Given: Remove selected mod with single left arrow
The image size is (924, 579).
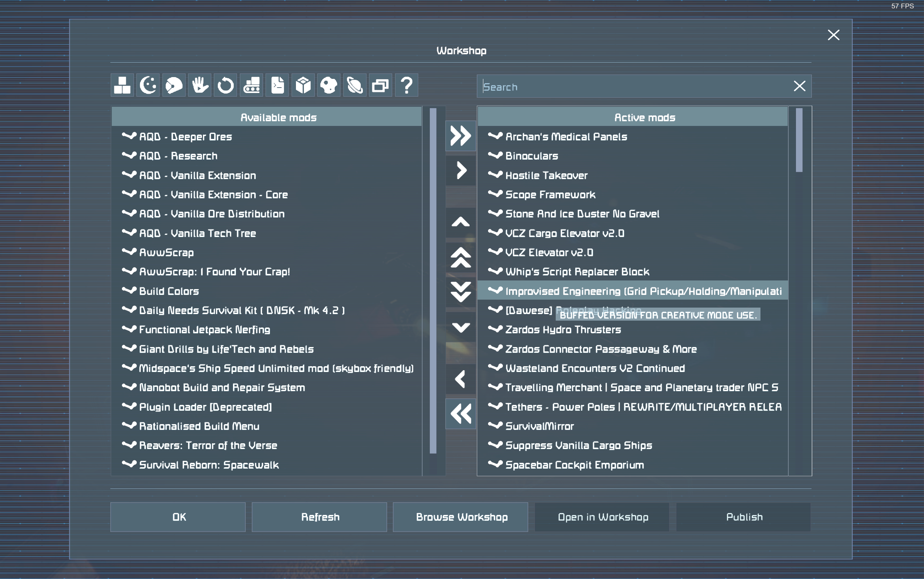Looking at the screenshot, I should (461, 379).
